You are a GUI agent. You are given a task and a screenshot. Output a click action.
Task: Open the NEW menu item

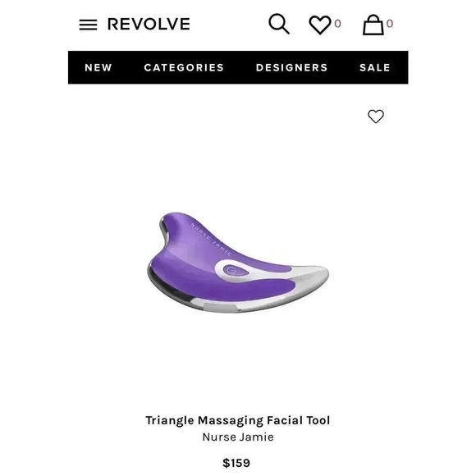pos(98,67)
